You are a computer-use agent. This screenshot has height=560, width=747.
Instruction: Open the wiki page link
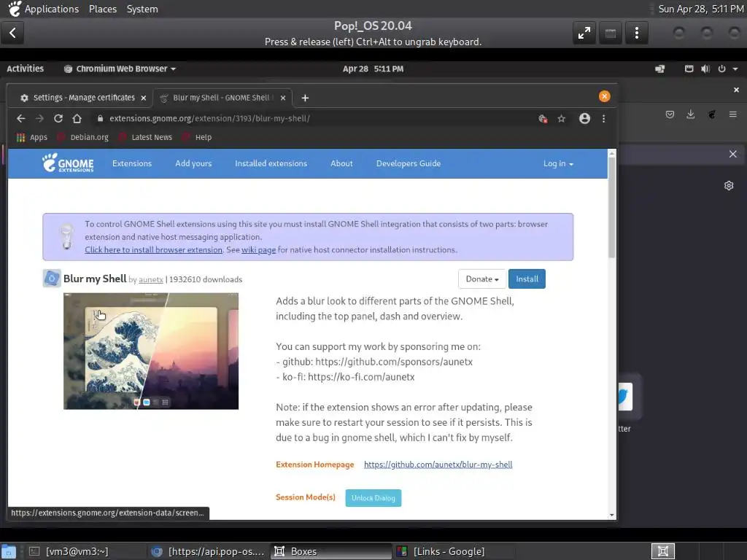(258, 249)
